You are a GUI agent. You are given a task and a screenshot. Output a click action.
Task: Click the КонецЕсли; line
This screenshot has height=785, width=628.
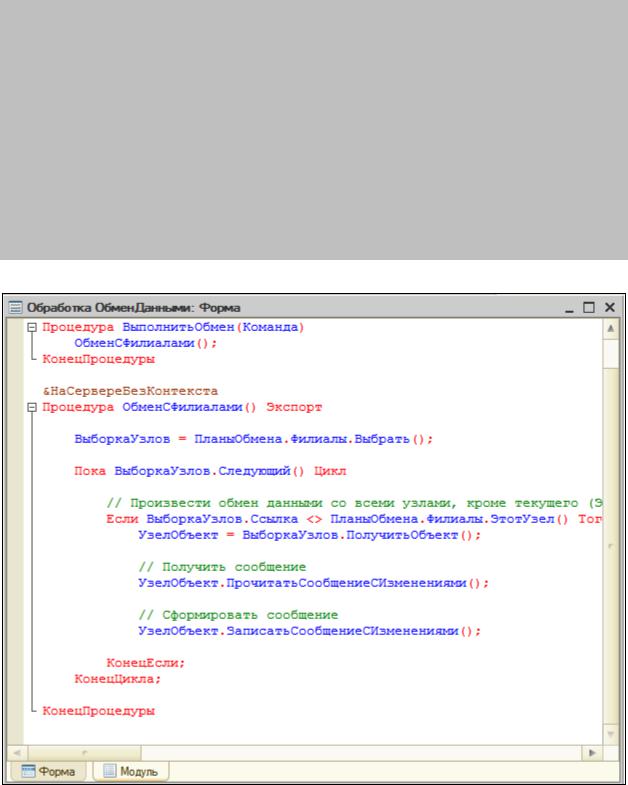[146, 663]
